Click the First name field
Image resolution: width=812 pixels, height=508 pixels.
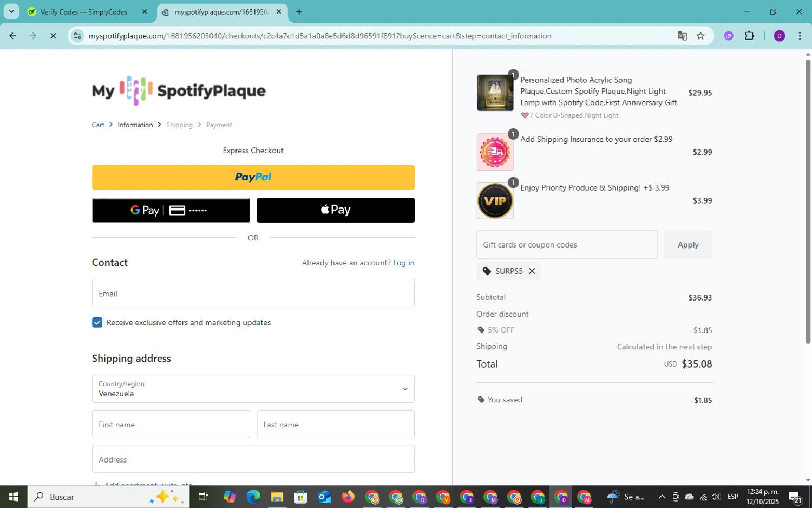point(171,424)
